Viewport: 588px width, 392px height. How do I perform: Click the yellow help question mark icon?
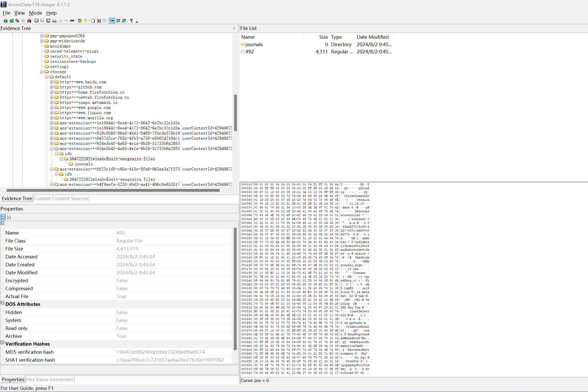click(x=131, y=21)
